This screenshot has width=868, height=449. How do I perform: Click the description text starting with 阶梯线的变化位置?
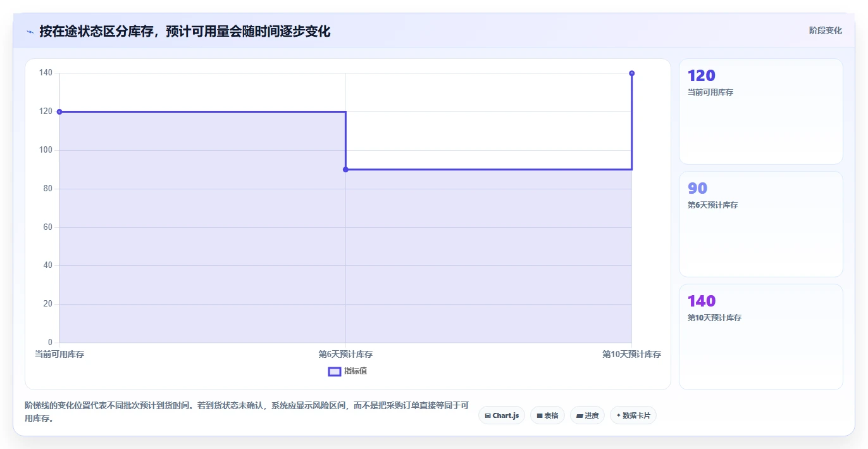[x=247, y=412]
